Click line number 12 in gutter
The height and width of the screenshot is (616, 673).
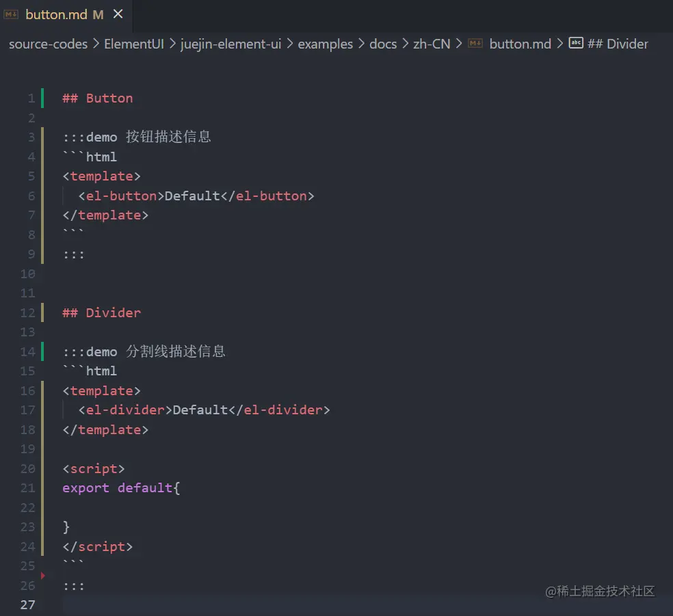pos(28,312)
